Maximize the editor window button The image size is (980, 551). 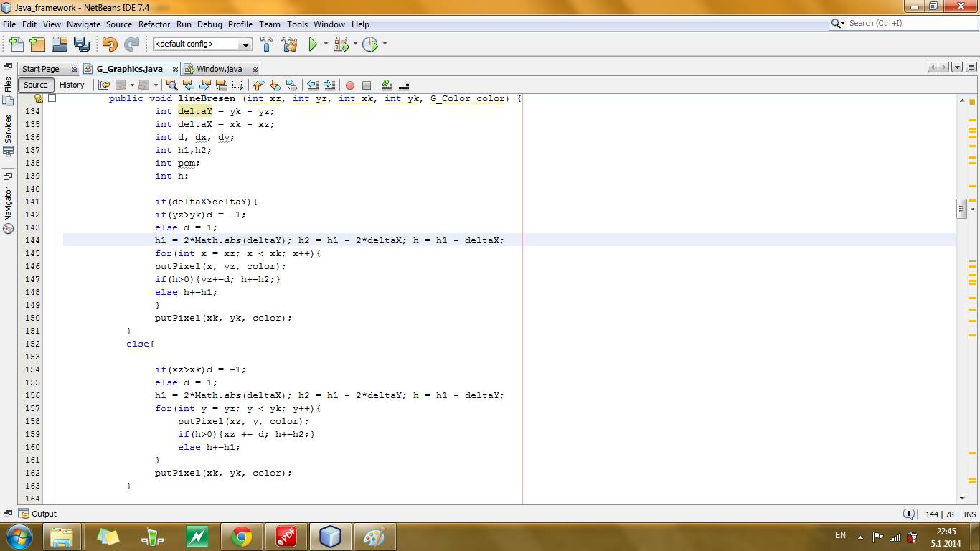click(971, 67)
